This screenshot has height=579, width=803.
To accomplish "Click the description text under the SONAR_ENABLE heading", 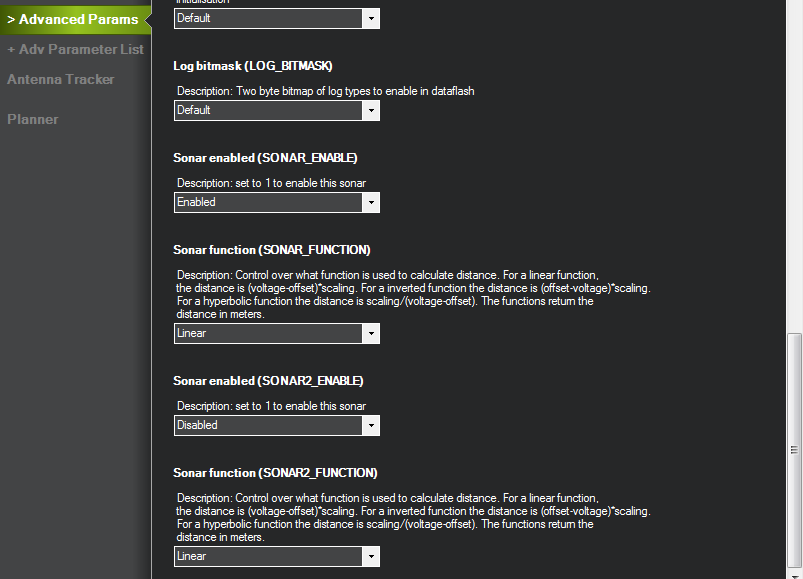I will [271, 183].
